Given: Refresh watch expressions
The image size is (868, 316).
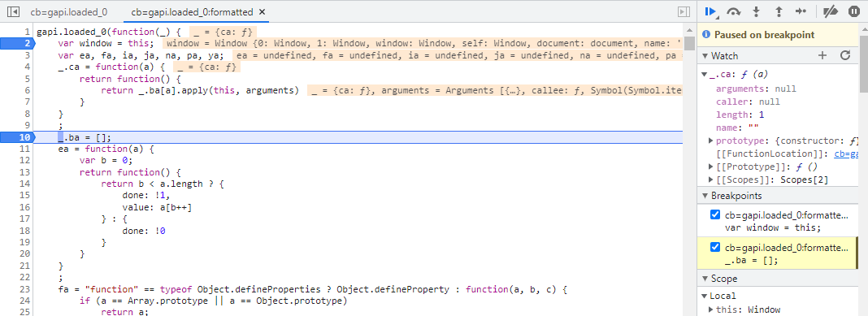Looking at the screenshot, I should click(x=844, y=55).
